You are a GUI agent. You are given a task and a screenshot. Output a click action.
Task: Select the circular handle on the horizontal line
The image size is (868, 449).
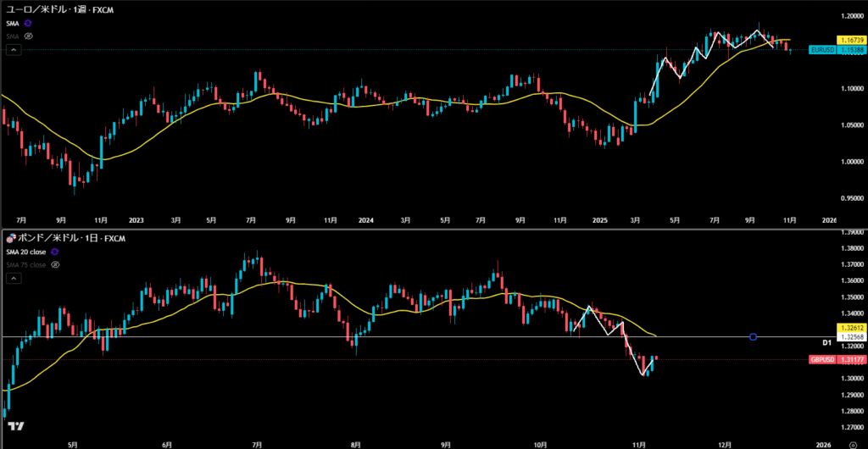754,337
